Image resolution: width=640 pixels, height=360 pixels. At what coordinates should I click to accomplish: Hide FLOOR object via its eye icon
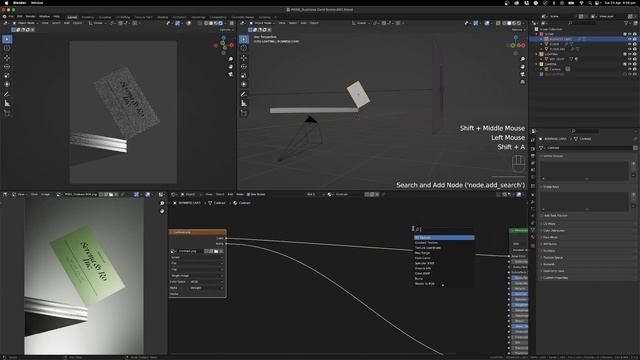pos(629,44)
